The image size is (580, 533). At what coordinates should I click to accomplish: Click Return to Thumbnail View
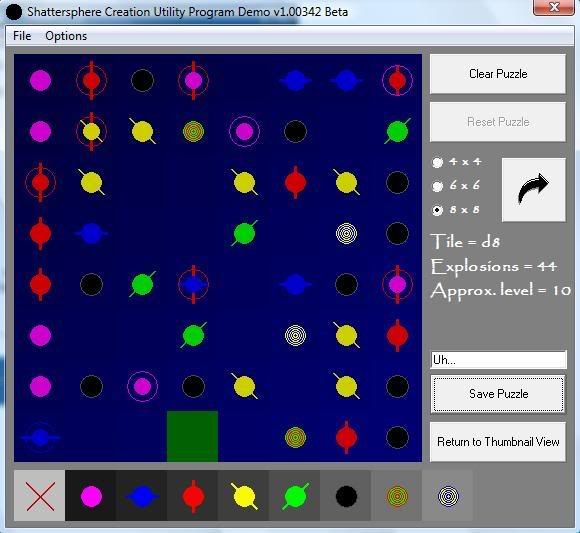[x=498, y=442]
